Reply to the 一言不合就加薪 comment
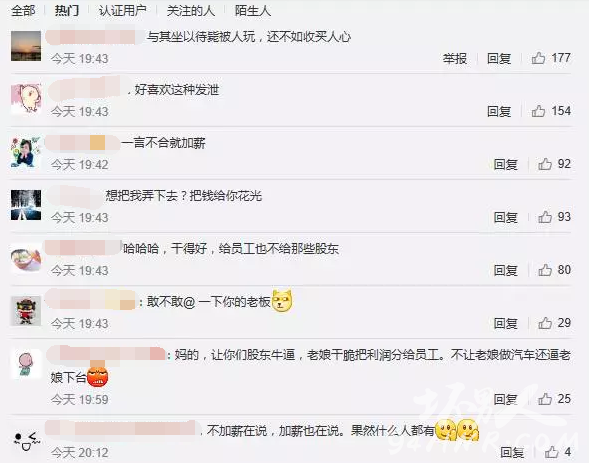Viewport: 589px width, 463px height. point(506,164)
